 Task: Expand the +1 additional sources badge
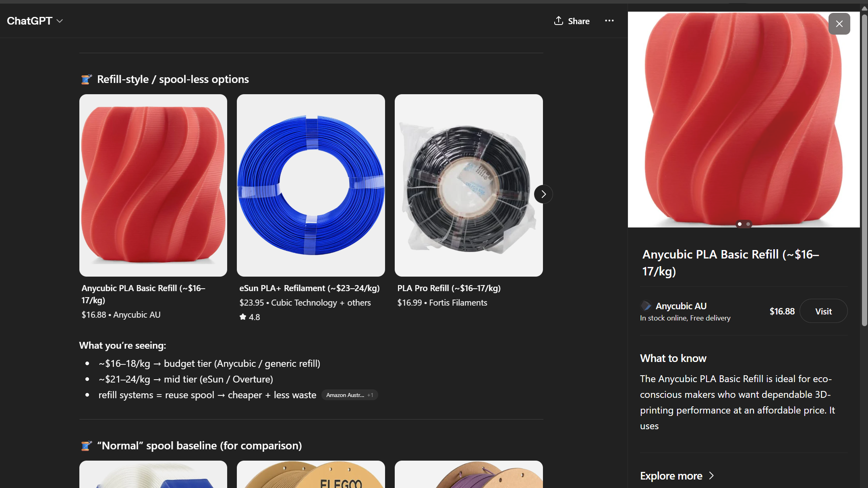[x=371, y=395]
